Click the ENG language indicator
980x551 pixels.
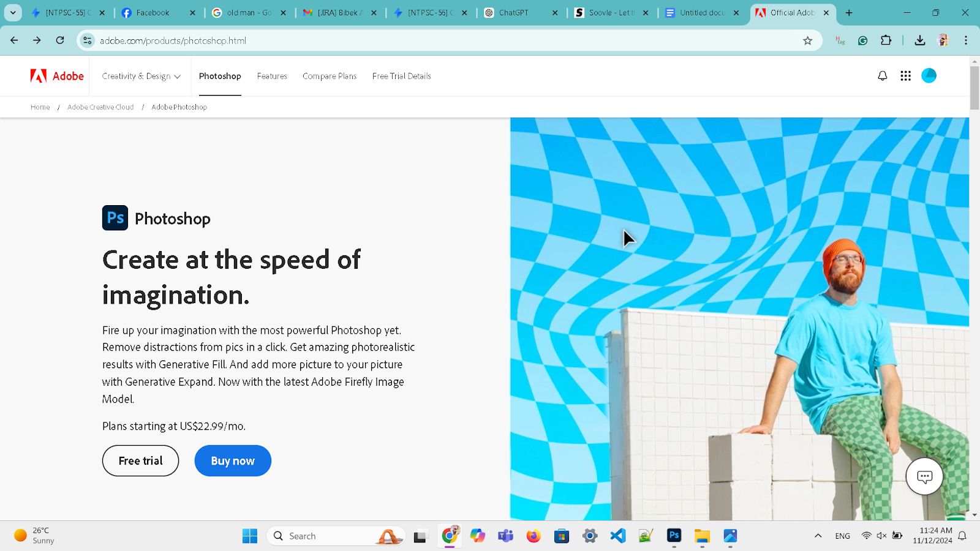click(x=843, y=536)
